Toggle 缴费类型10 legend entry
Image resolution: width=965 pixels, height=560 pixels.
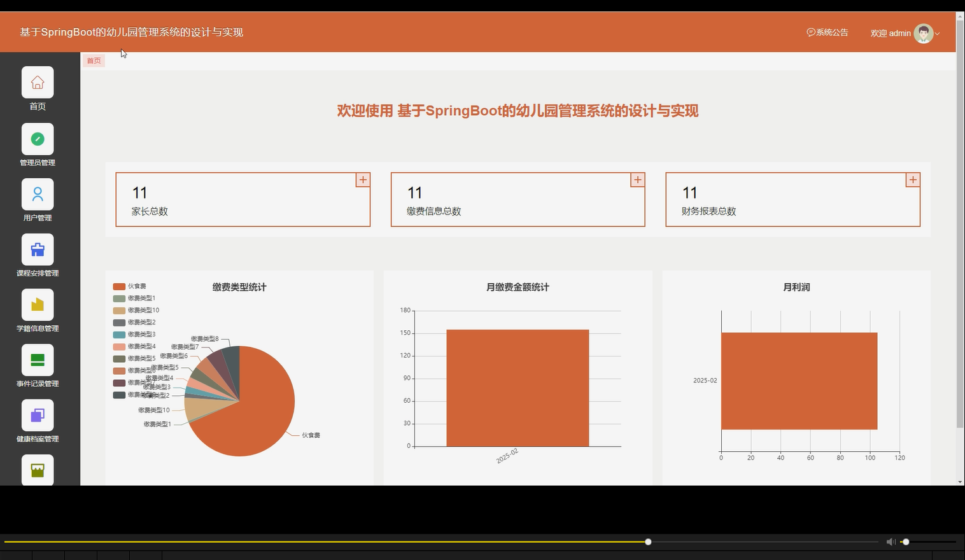(x=136, y=311)
